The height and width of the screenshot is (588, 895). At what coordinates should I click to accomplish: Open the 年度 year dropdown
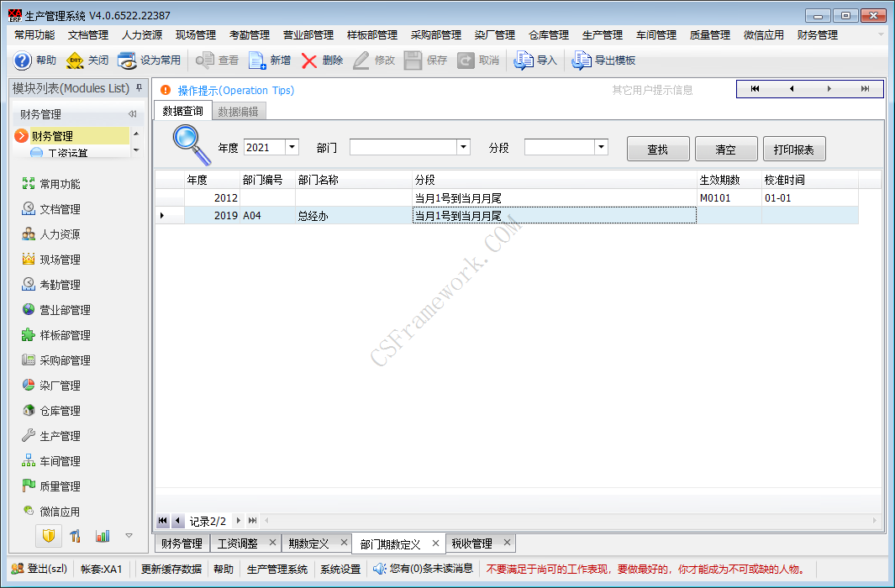292,147
